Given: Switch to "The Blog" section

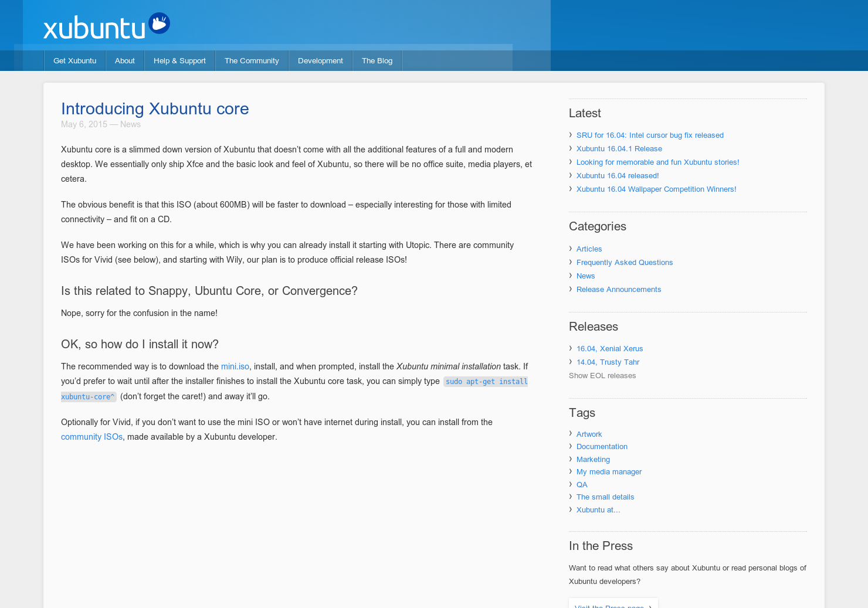Looking at the screenshot, I should click(x=377, y=60).
